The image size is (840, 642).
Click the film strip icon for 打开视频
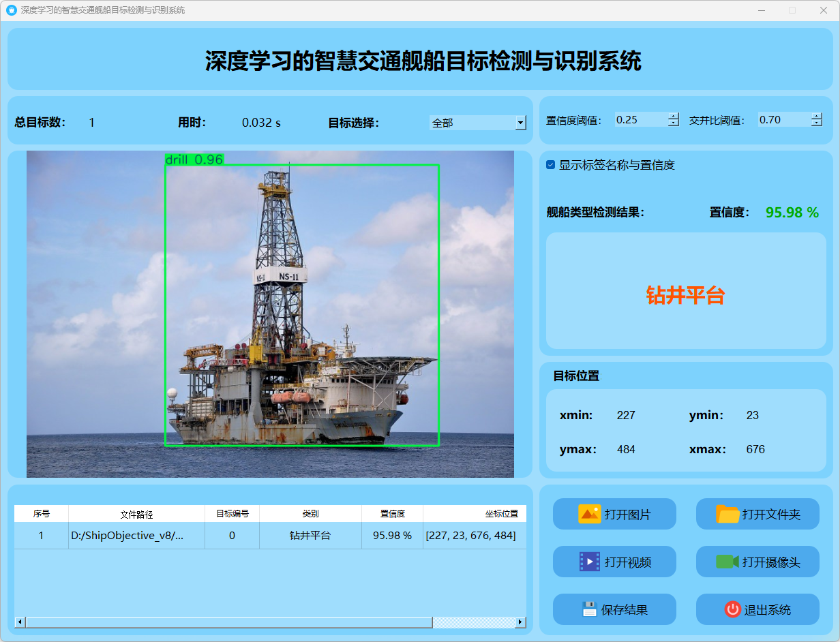tap(589, 562)
